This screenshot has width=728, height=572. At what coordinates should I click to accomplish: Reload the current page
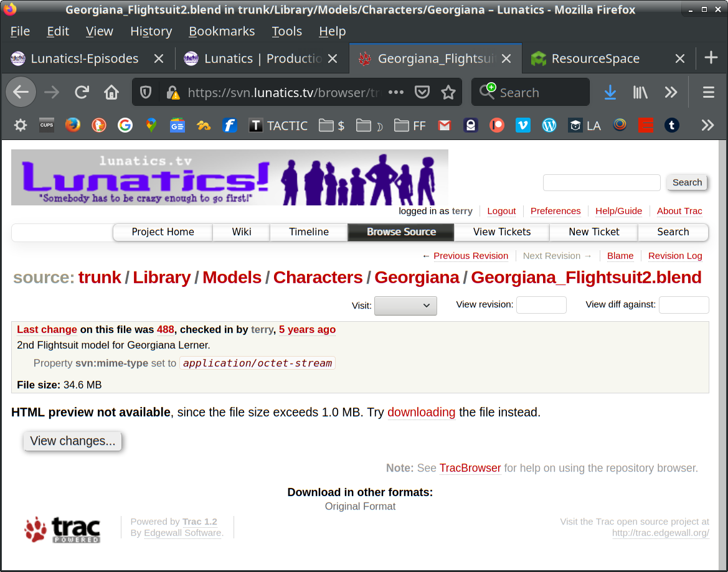point(82,93)
